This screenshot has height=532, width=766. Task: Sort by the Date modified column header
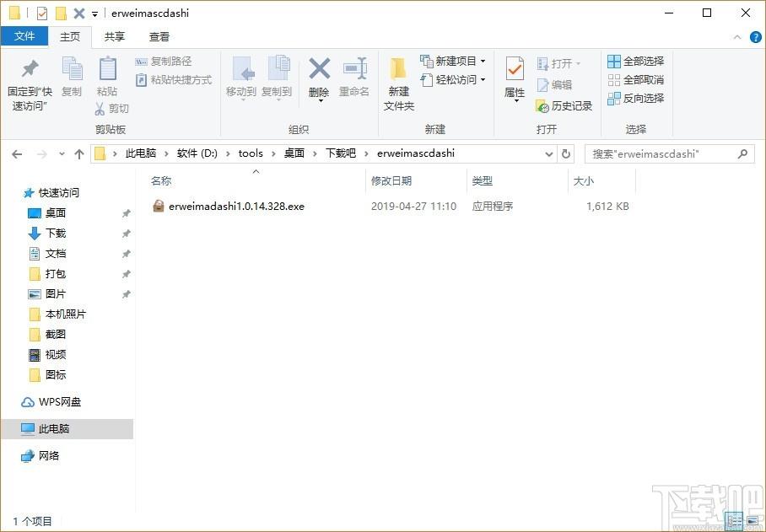pyautogui.click(x=416, y=180)
